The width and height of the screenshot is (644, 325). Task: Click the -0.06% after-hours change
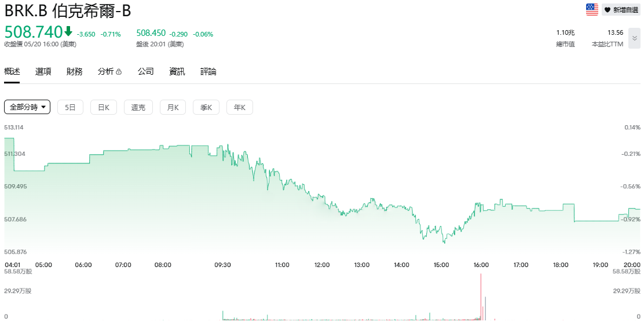coord(203,34)
